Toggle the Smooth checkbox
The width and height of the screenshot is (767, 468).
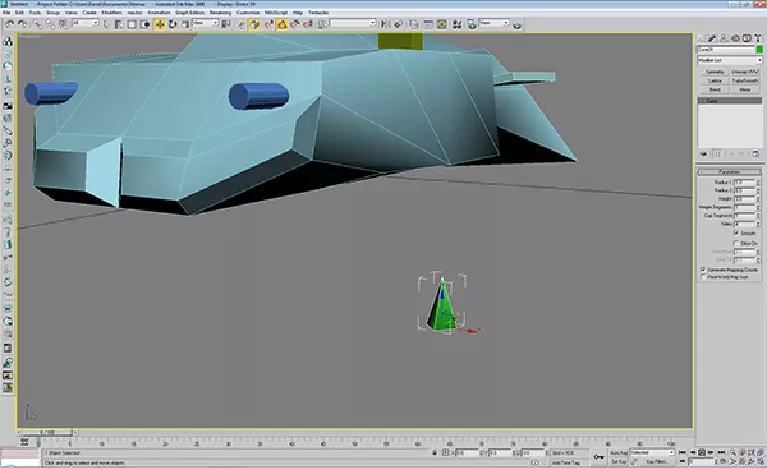coord(736,233)
